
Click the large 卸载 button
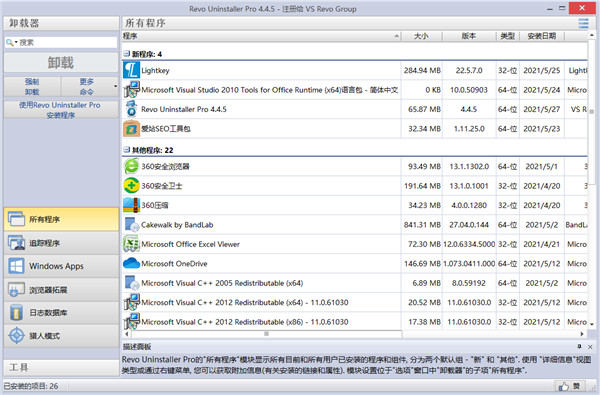click(x=61, y=62)
